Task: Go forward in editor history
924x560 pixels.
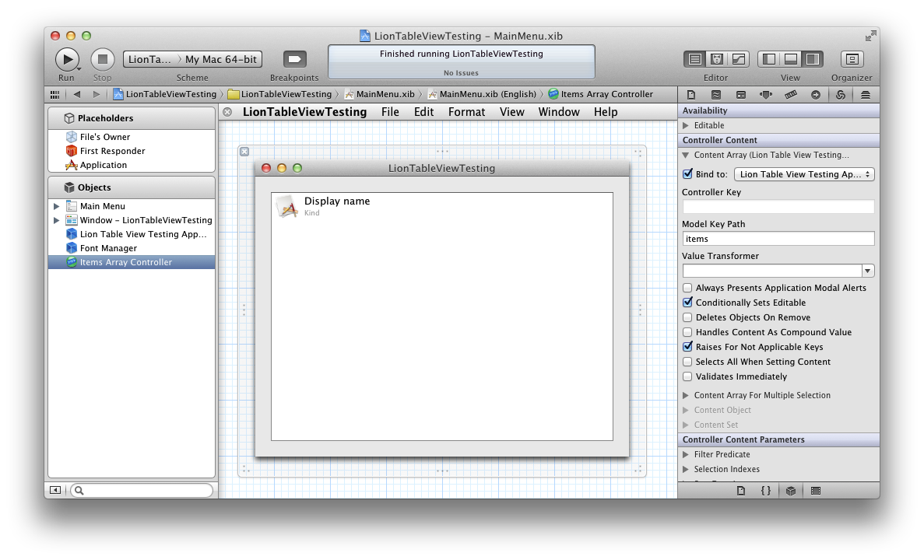Action: tap(96, 94)
